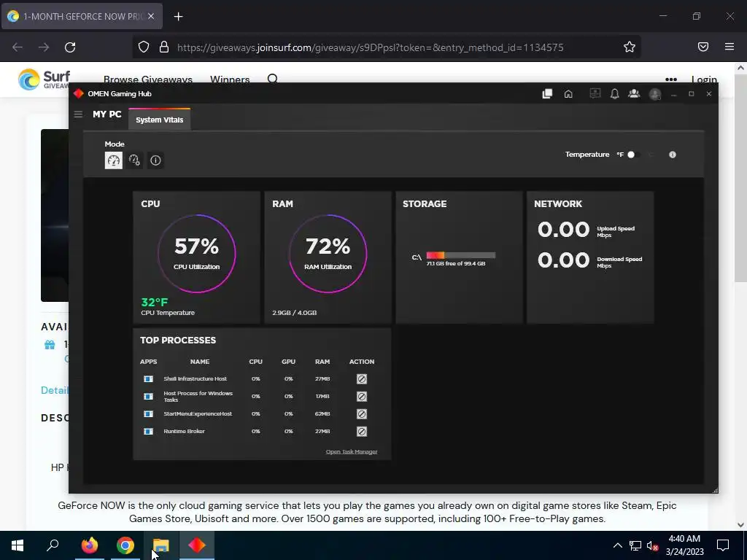The image size is (747, 560).
Task: Open the Windows Start menu
Action: tap(18, 545)
